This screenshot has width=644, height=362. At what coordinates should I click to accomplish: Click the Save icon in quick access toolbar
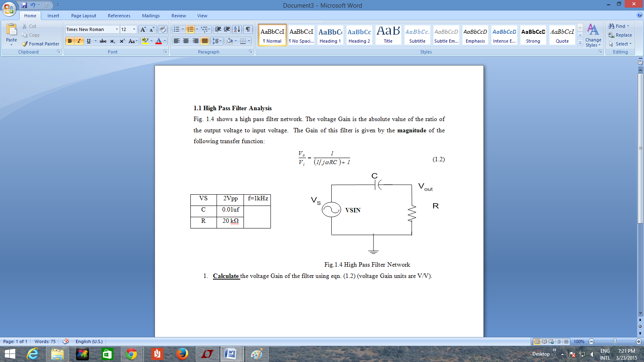24,5
